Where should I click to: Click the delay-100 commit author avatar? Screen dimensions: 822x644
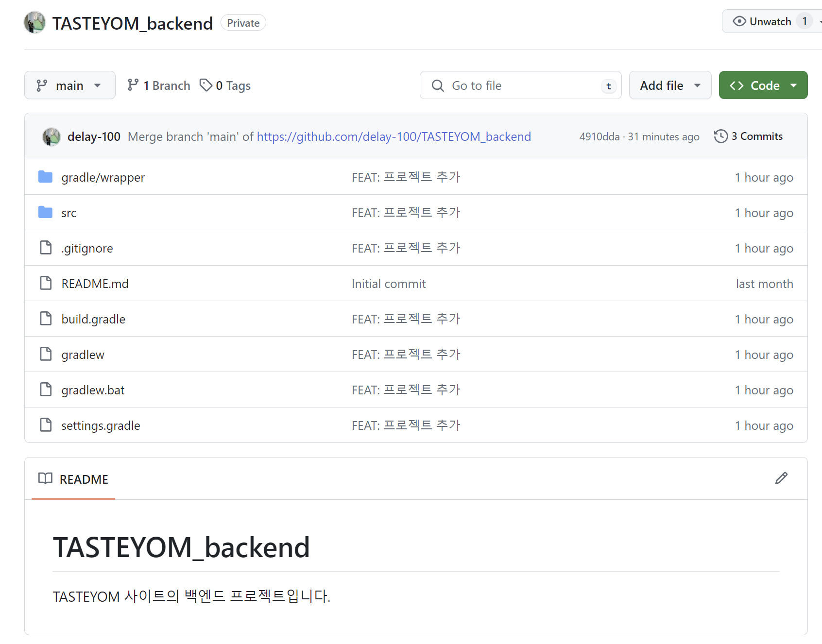(51, 136)
